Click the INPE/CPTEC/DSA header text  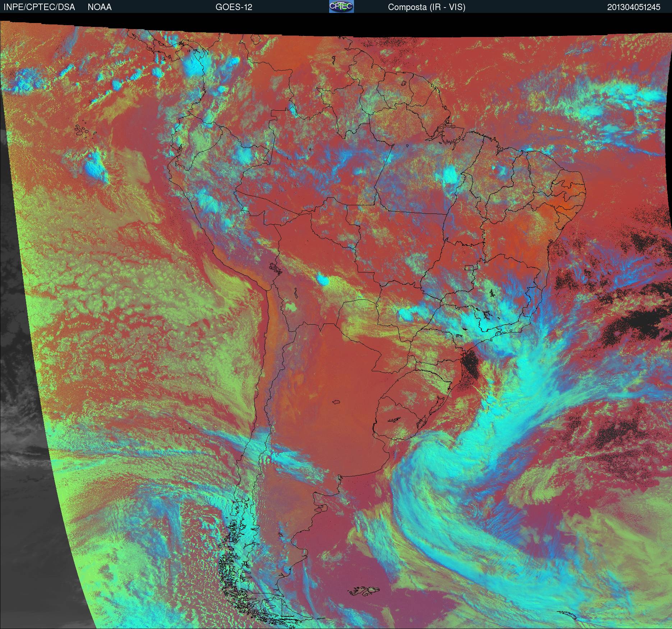[x=39, y=7]
